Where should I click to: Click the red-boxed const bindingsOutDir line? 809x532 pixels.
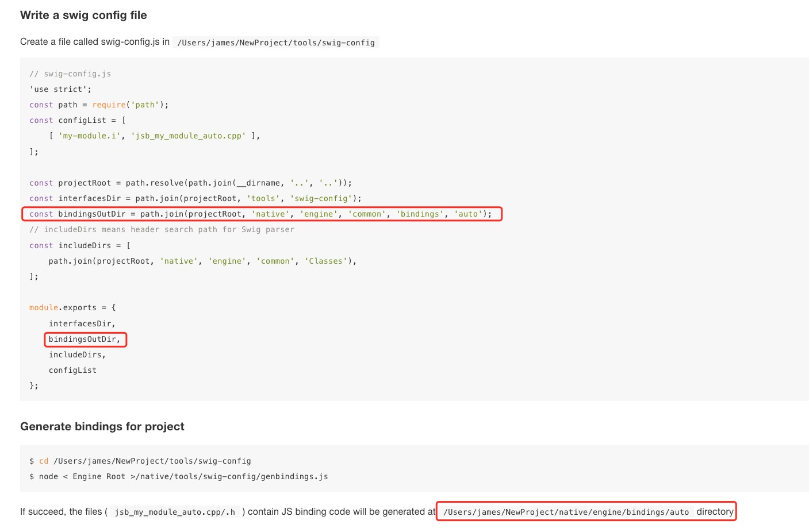point(261,214)
